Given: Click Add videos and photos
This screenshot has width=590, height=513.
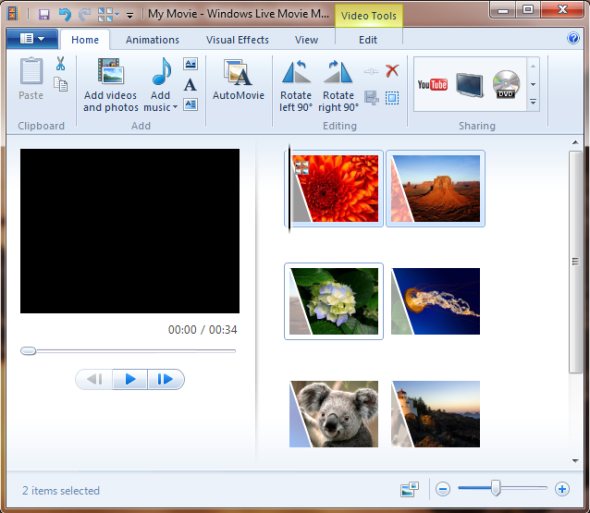Looking at the screenshot, I should click(x=111, y=85).
